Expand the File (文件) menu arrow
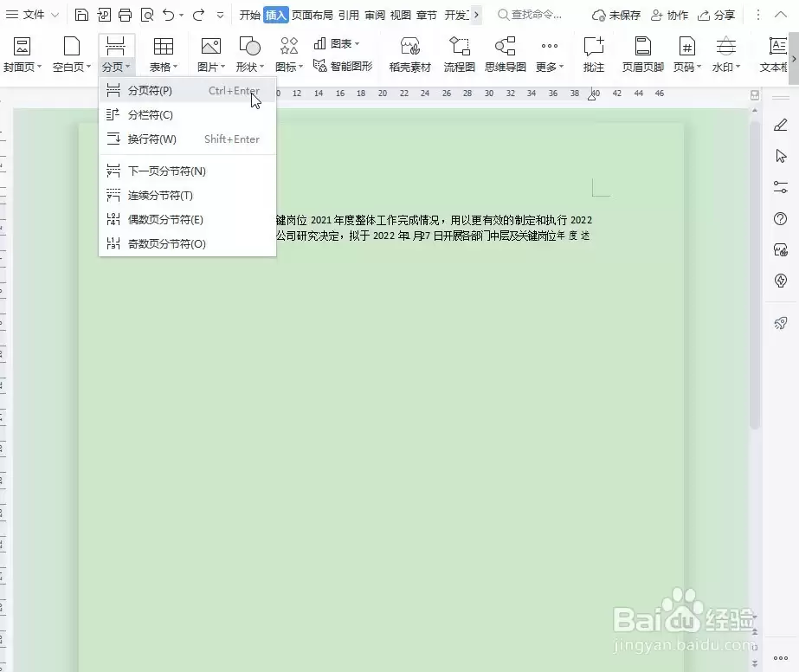799x672 pixels. pyautogui.click(x=55, y=16)
